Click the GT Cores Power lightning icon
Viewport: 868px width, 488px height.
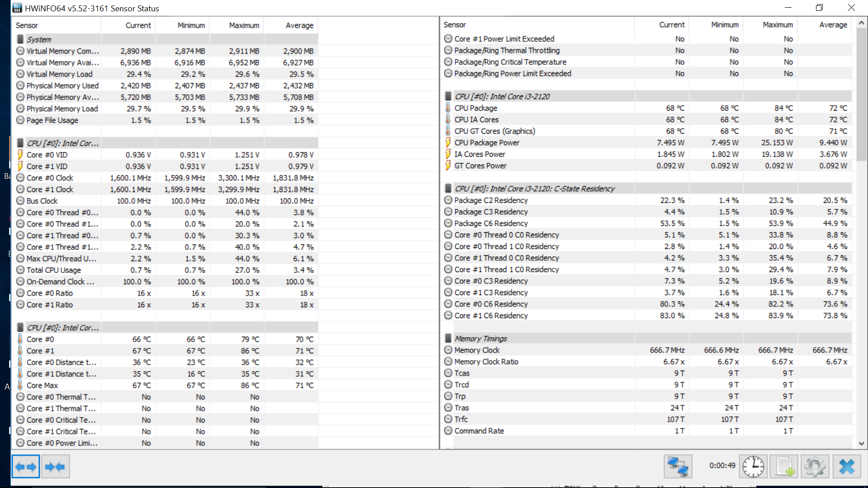(448, 165)
